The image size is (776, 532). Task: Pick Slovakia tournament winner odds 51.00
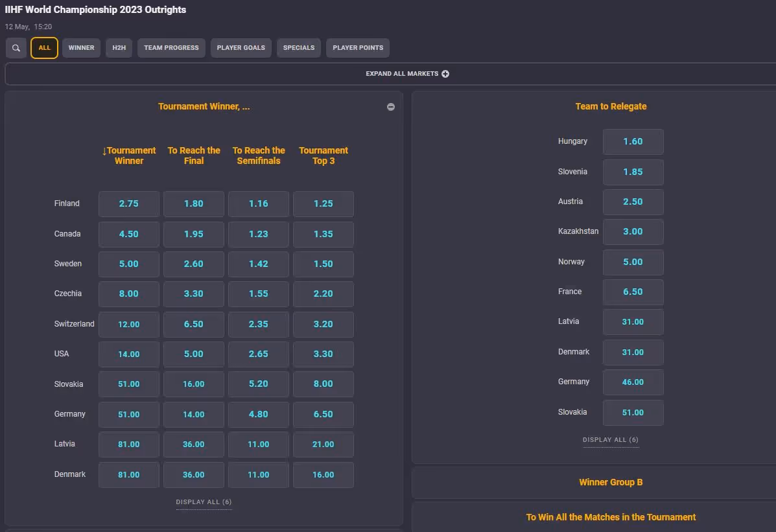[x=128, y=384]
